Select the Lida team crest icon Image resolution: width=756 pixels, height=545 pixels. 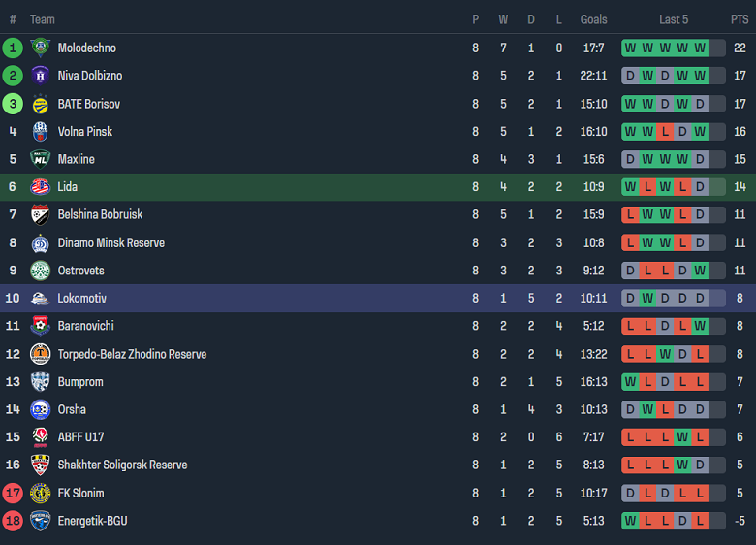[x=40, y=187]
